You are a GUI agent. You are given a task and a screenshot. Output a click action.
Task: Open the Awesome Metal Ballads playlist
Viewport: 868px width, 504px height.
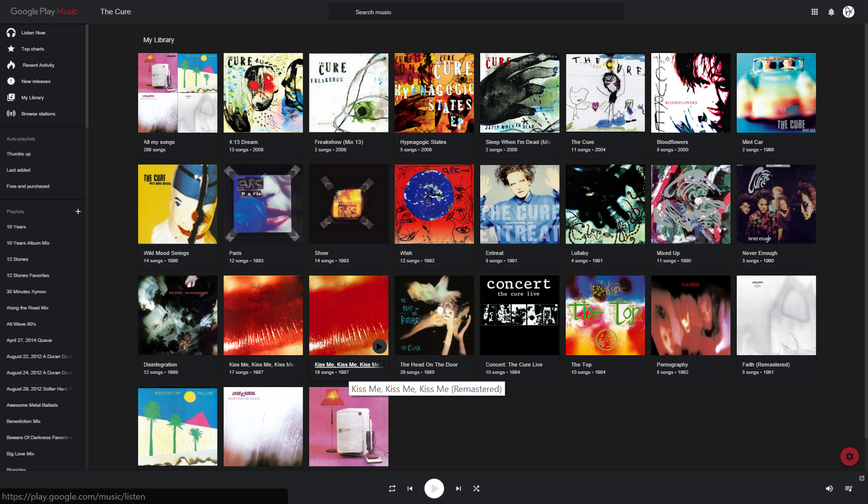point(32,405)
